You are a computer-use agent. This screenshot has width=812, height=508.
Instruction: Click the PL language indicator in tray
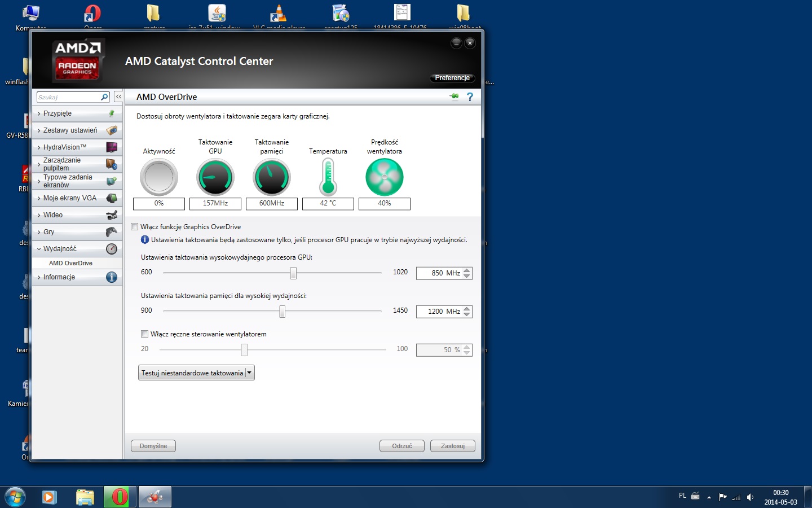pos(682,496)
